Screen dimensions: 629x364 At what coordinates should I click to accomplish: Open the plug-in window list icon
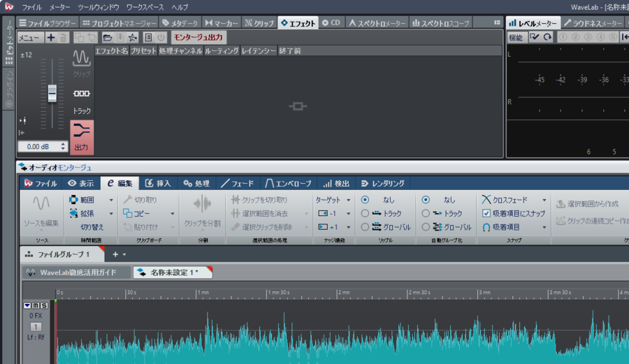pos(148,38)
